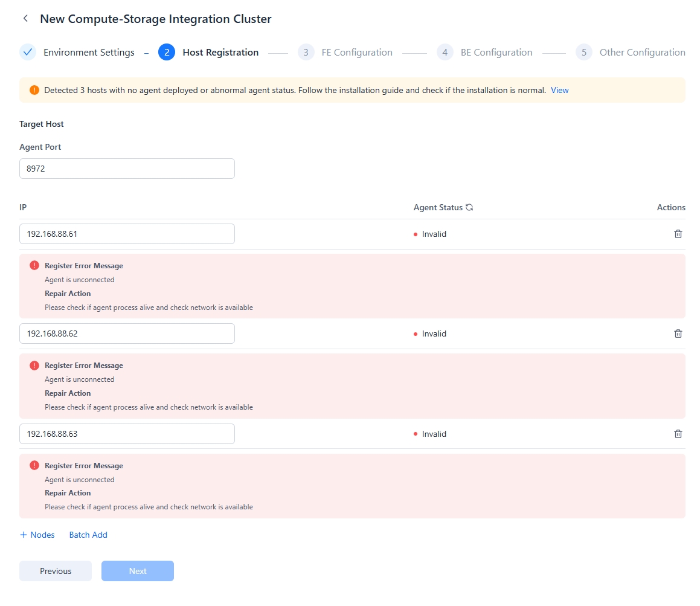Click the Agent Port input field
Screen dimensions: 700x606
[x=127, y=169]
